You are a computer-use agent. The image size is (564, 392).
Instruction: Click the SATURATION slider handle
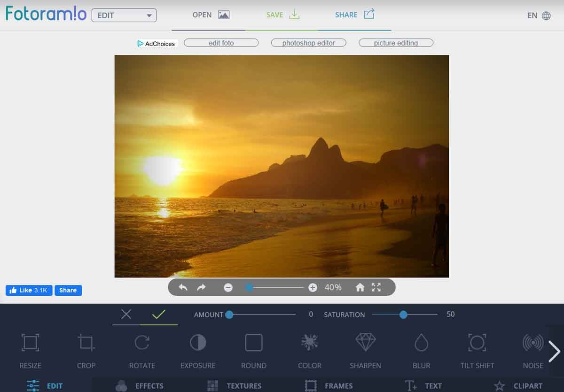coord(403,315)
